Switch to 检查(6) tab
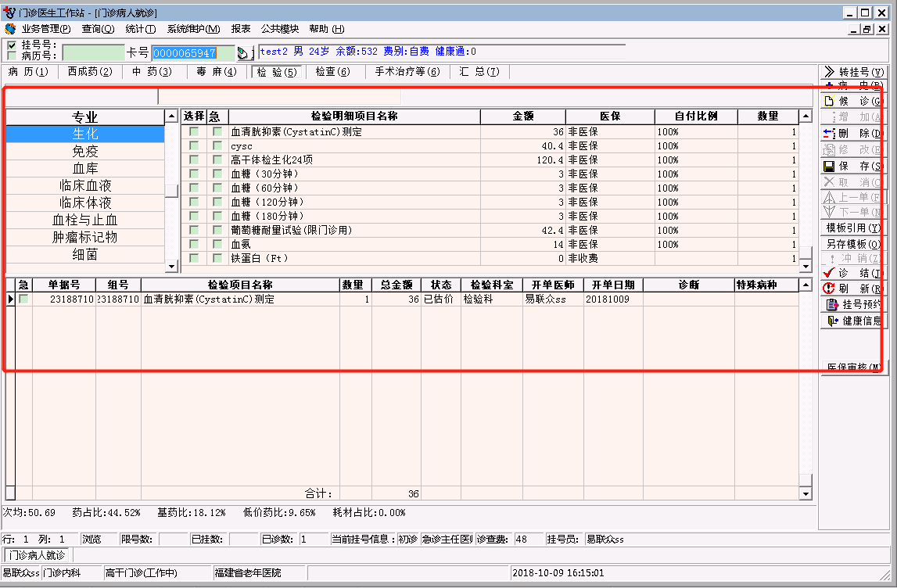Viewport: 897px width, 588px height. 332,71
